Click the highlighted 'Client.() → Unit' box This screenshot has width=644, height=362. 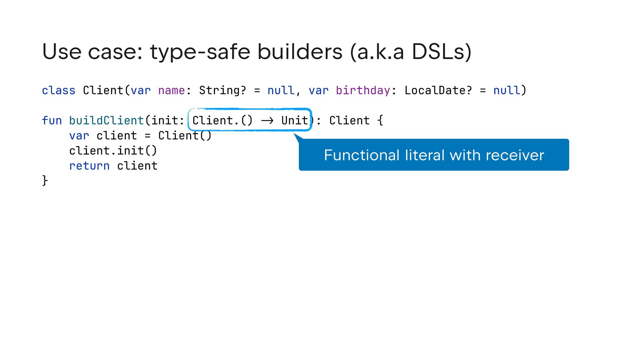[250, 120]
